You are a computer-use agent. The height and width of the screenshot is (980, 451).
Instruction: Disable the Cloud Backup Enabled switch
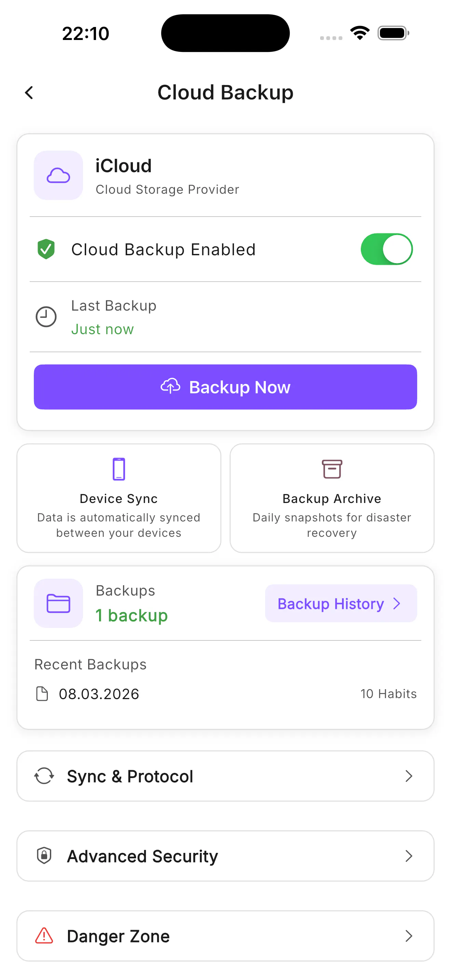point(386,249)
